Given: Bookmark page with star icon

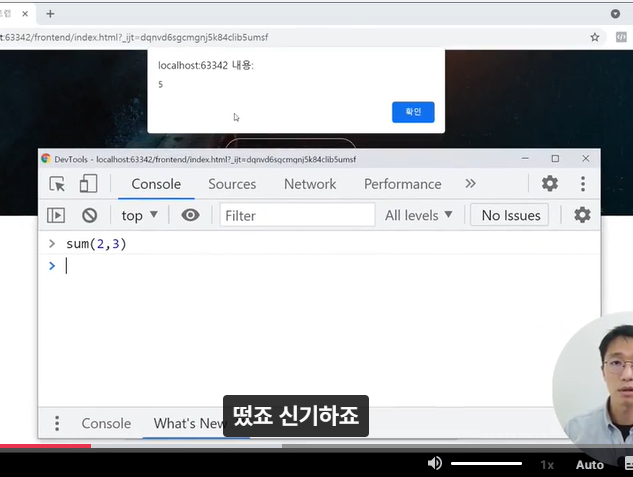Looking at the screenshot, I should [x=595, y=38].
